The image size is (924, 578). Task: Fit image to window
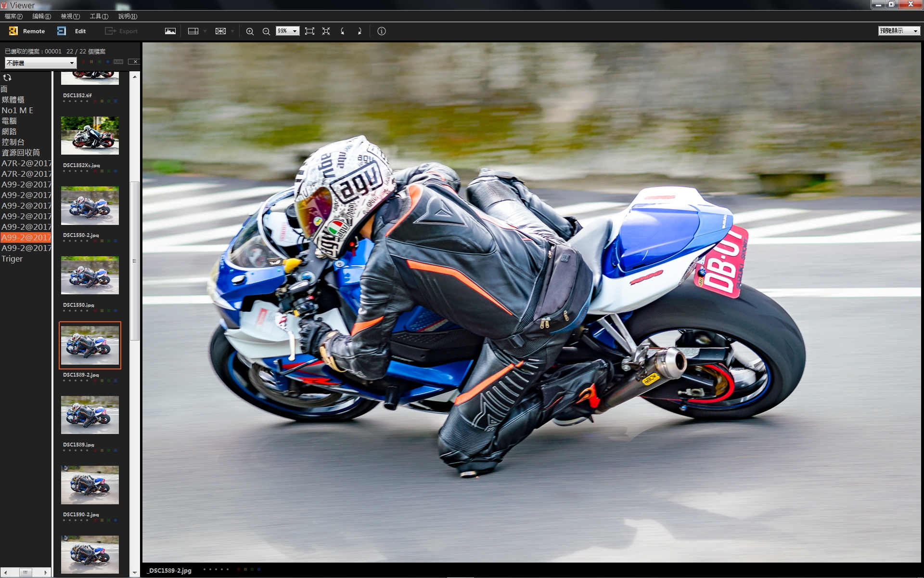pos(310,31)
